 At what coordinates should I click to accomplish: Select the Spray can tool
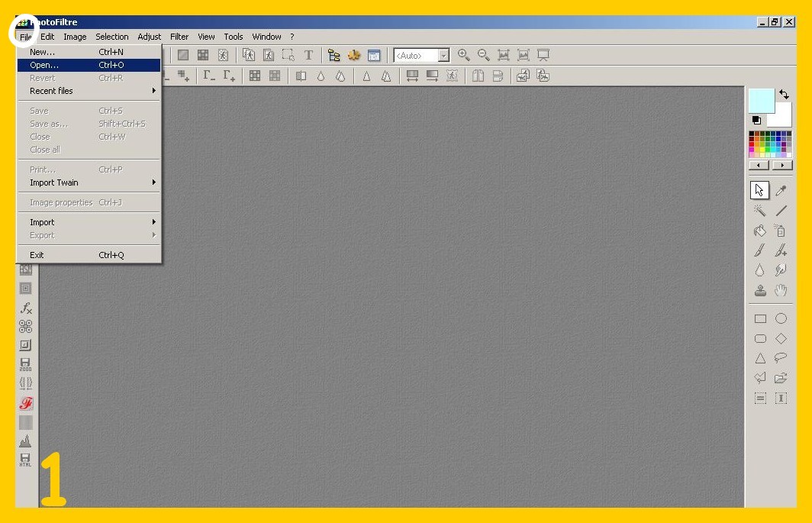[x=781, y=231]
